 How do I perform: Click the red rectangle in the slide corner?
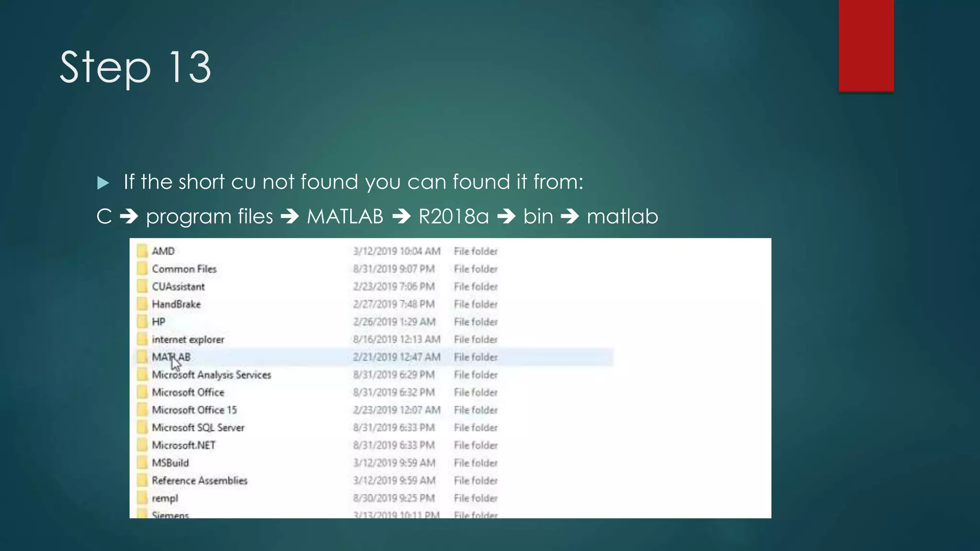coord(866,45)
